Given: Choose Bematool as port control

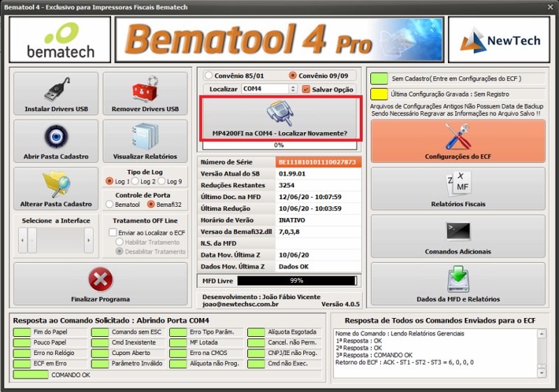Looking at the screenshot, I should click(110, 205).
